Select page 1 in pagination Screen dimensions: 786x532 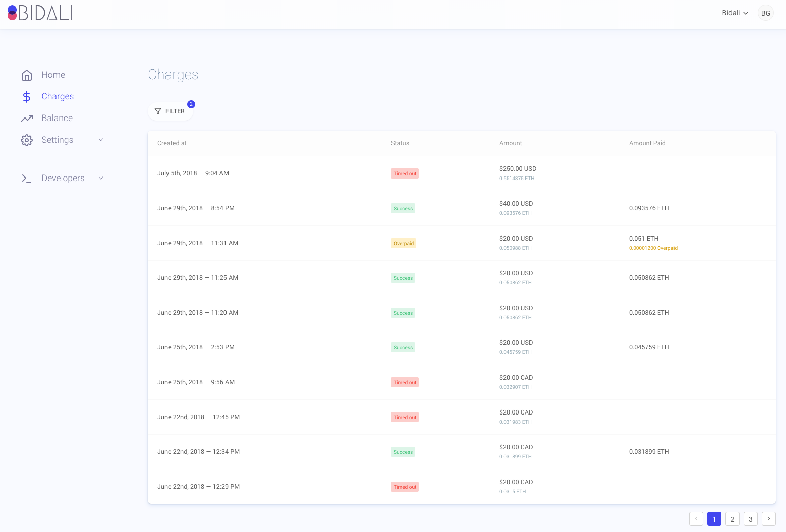point(714,519)
